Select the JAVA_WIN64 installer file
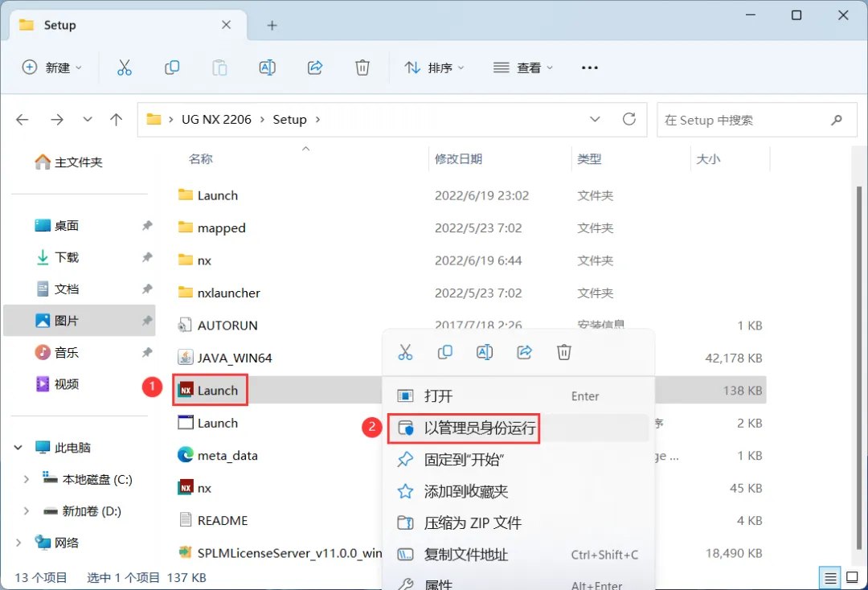The width and height of the screenshot is (868, 590). point(225,358)
